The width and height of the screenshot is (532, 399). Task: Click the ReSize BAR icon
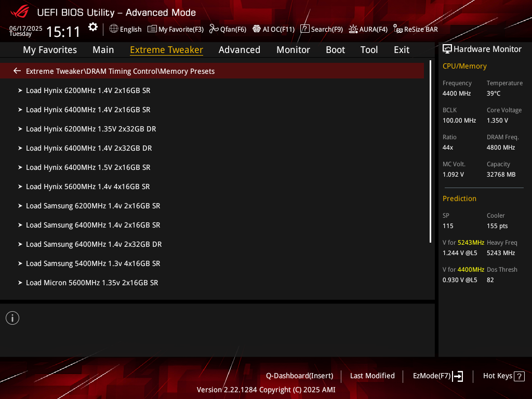(397, 29)
